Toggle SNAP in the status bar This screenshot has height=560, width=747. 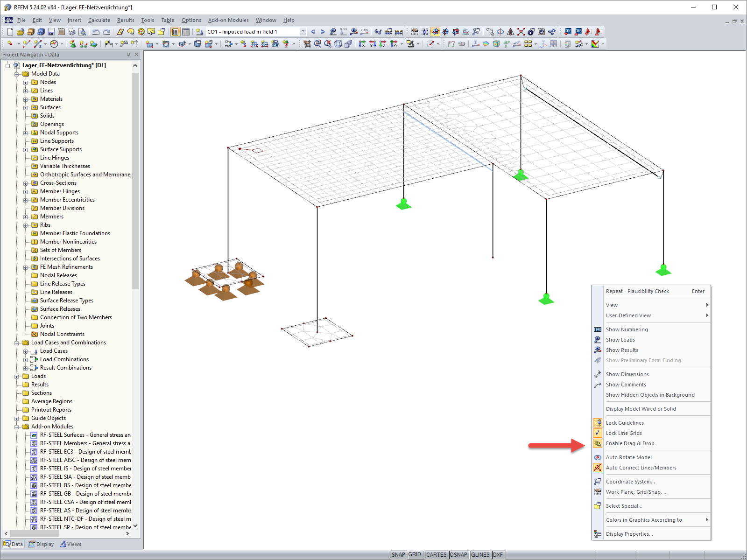[398, 555]
